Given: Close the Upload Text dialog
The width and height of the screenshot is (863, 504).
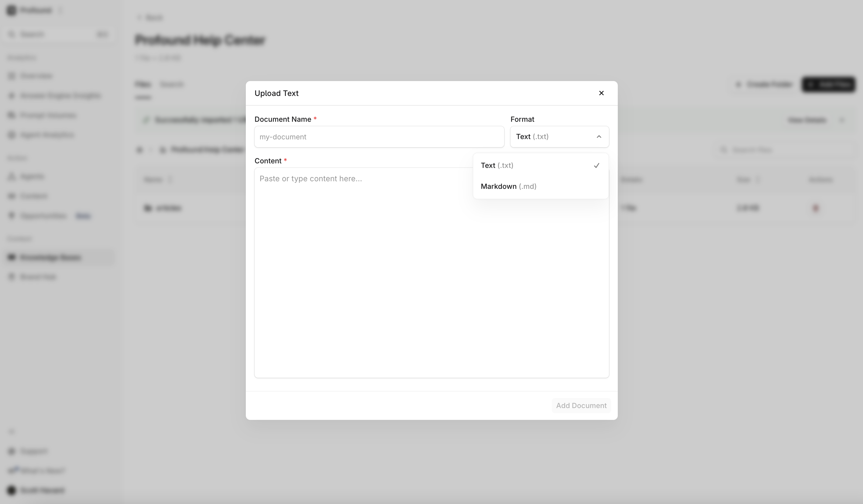Looking at the screenshot, I should click(x=601, y=93).
